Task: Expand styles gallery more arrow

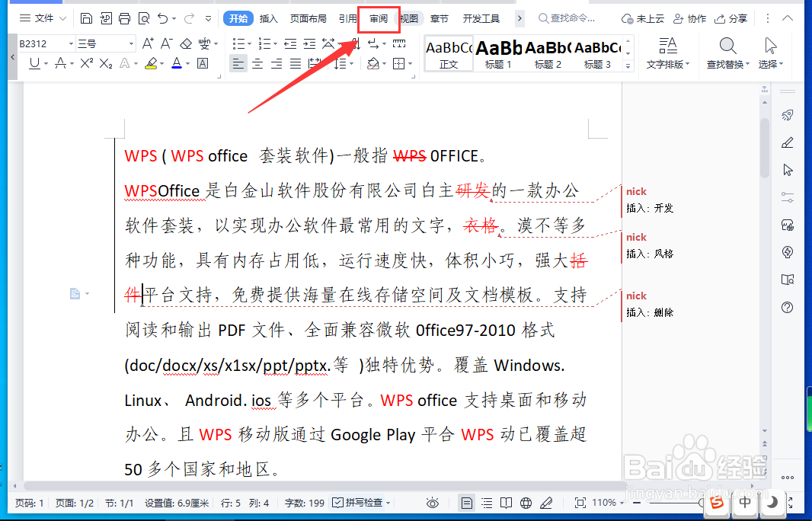Action: click(x=628, y=66)
